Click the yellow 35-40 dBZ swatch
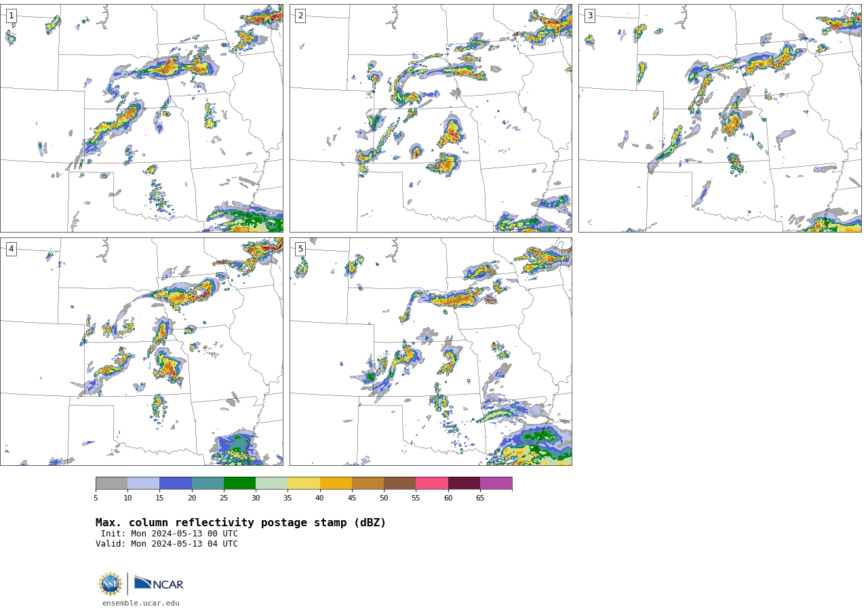This screenshot has width=868, height=611. click(304, 483)
